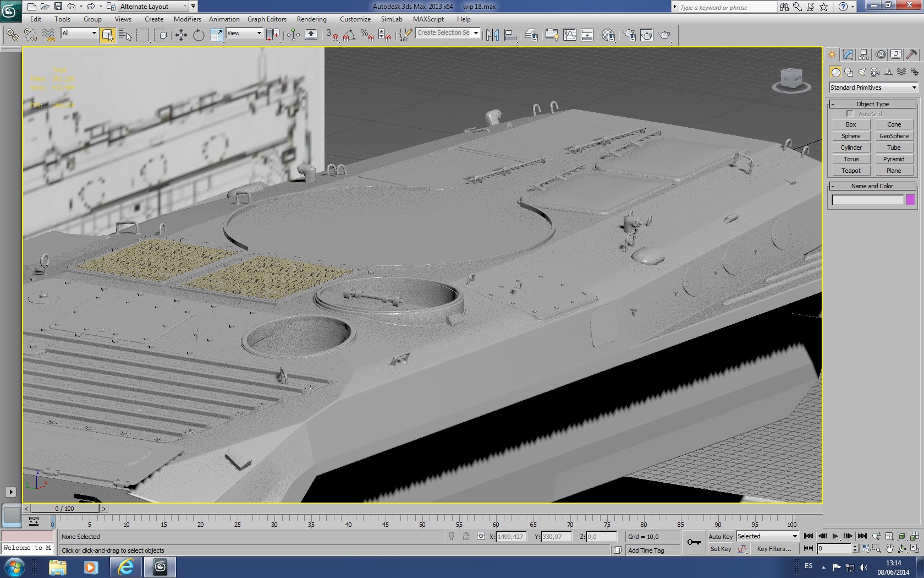Click the Zoom Extents All viewport icon
The width and height of the screenshot is (924, 578).
pyautogui.click(x=915, y=536)
